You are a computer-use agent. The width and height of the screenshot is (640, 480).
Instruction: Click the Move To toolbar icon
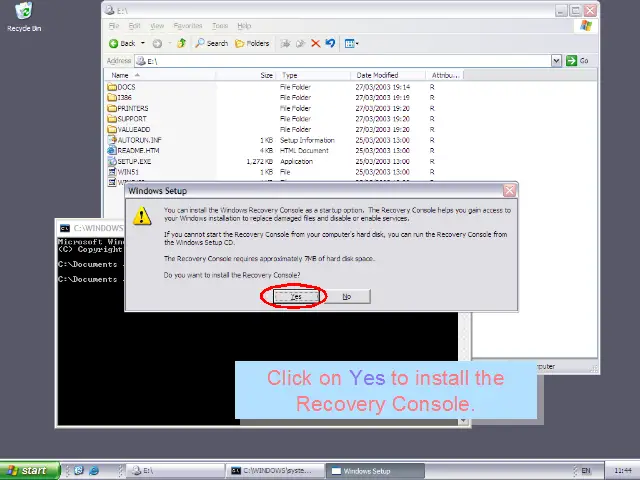click(x=285, y=43)
